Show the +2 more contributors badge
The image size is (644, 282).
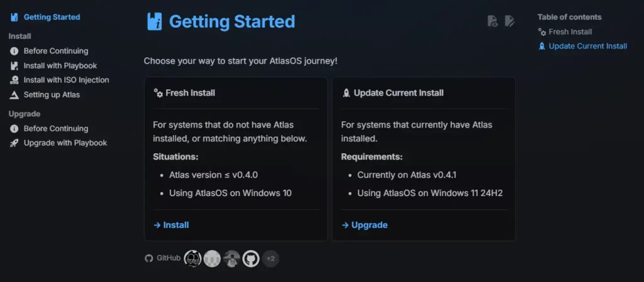(x=270, y=258)
